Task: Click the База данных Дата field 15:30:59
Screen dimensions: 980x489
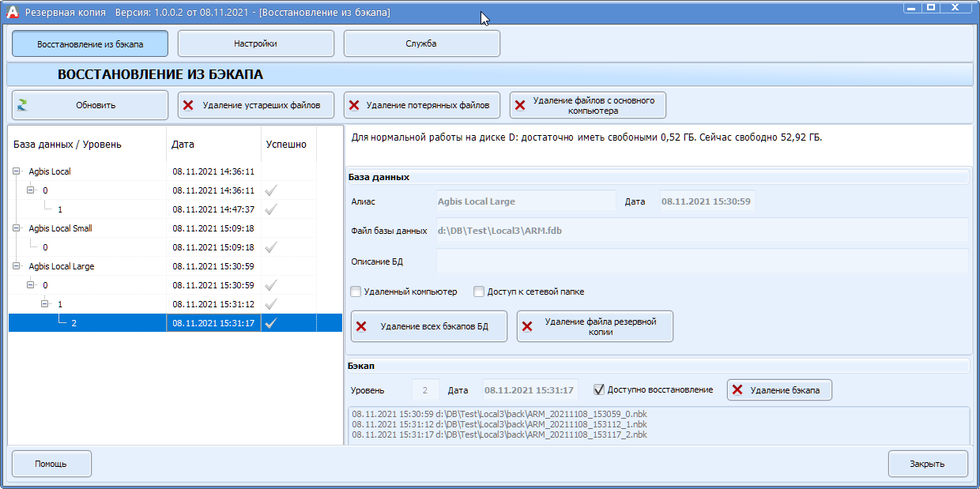Action: coord(707,201)
